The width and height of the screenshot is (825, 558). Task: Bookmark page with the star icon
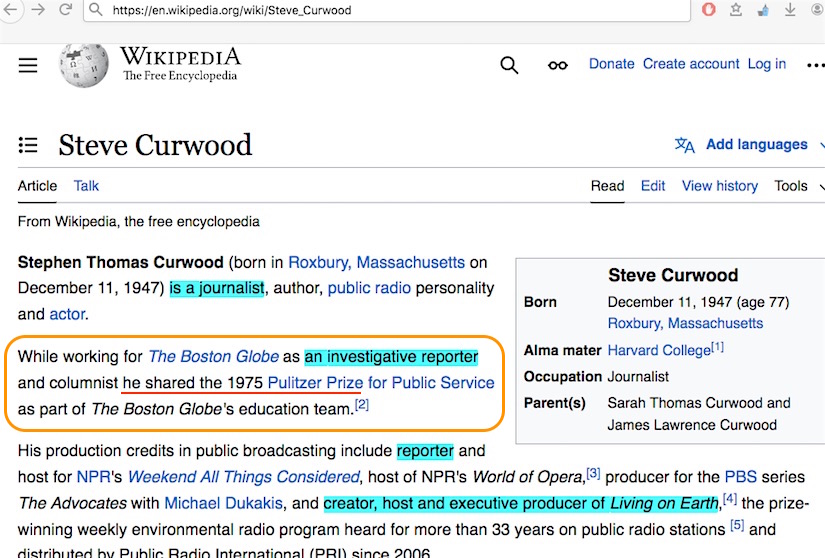pyautogui.click(x=736, y=10)
